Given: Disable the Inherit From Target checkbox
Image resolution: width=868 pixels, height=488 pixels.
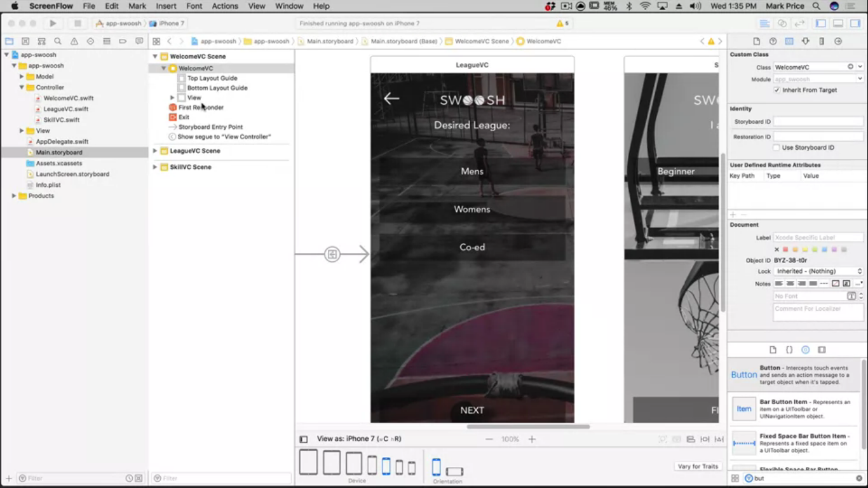Looking at the screenshot, I should pyautogui.click(x=776, y=90).
